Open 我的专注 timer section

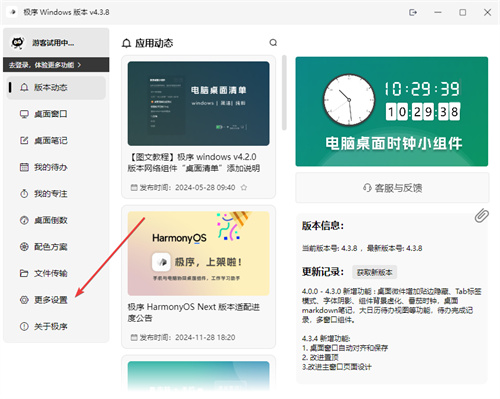(56, 194)
